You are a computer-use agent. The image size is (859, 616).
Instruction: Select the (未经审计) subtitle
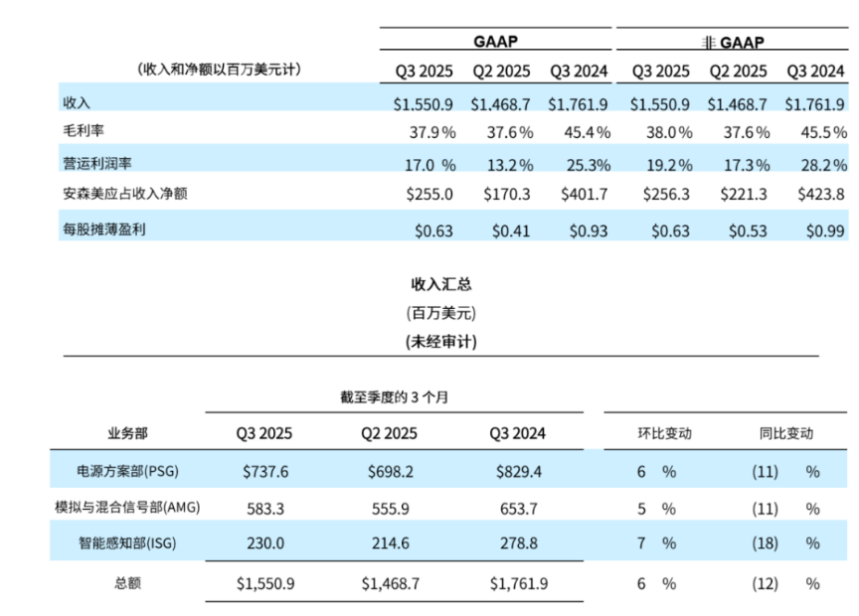(441, 342)
